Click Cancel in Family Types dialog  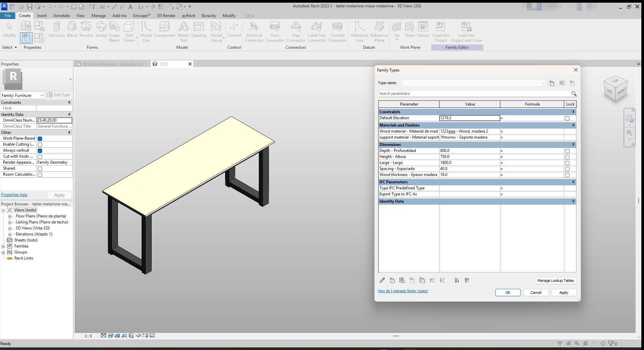click(536, 293)
